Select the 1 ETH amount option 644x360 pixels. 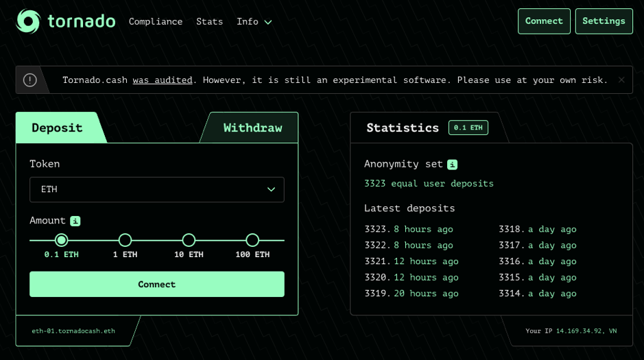tap(126, 240)
